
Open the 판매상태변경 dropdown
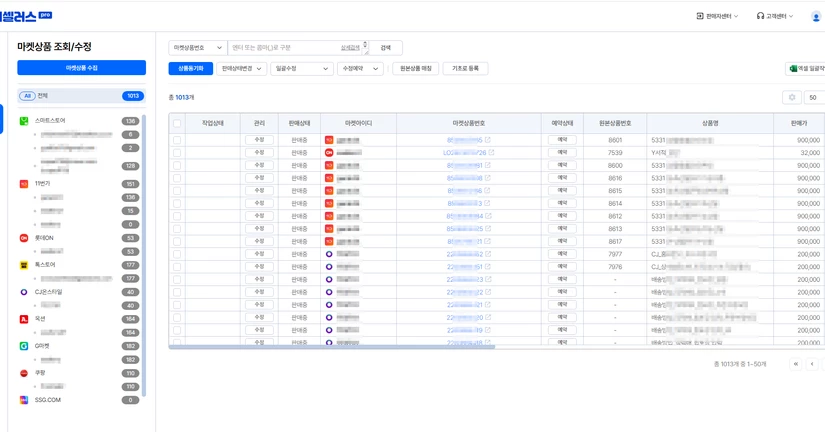[x=242, y=69]
